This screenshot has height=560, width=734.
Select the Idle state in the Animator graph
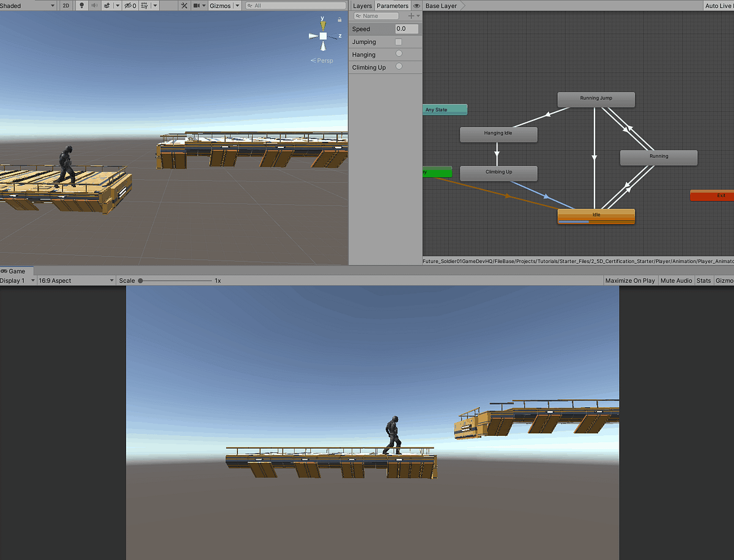click(596, 215)
